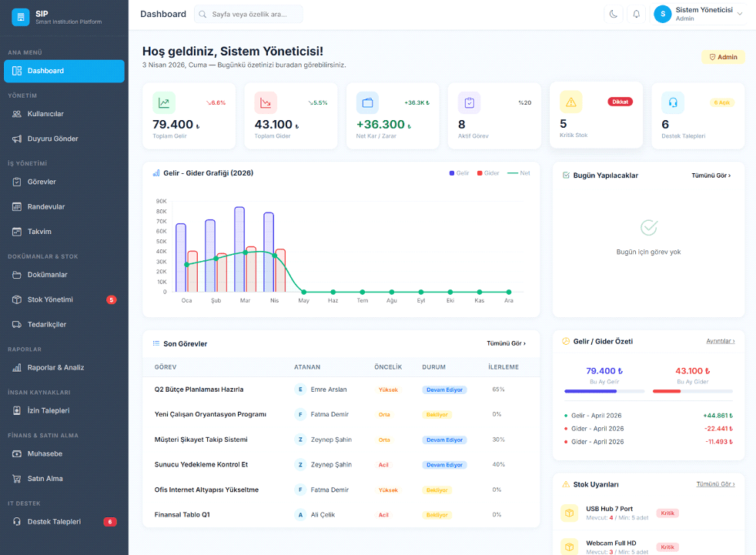Click the Toplam Gider chart icon

[x=266, y=102]
